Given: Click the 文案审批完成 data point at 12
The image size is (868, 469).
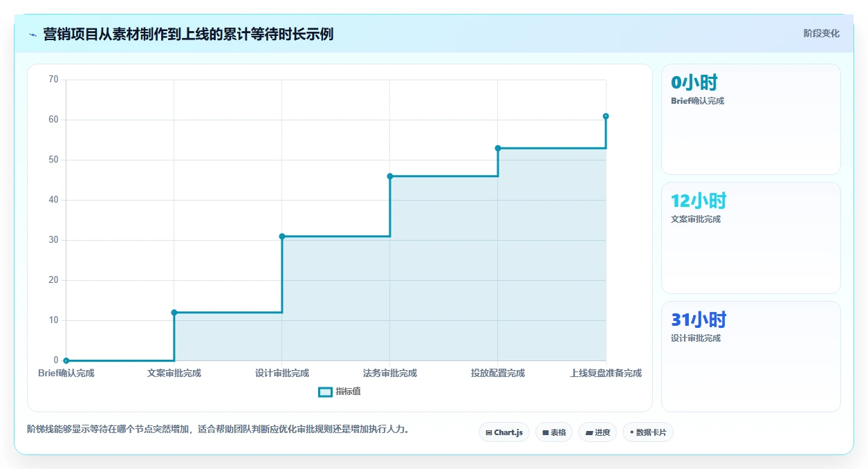Looking at the screenshot, I should (x=174, y=313).
